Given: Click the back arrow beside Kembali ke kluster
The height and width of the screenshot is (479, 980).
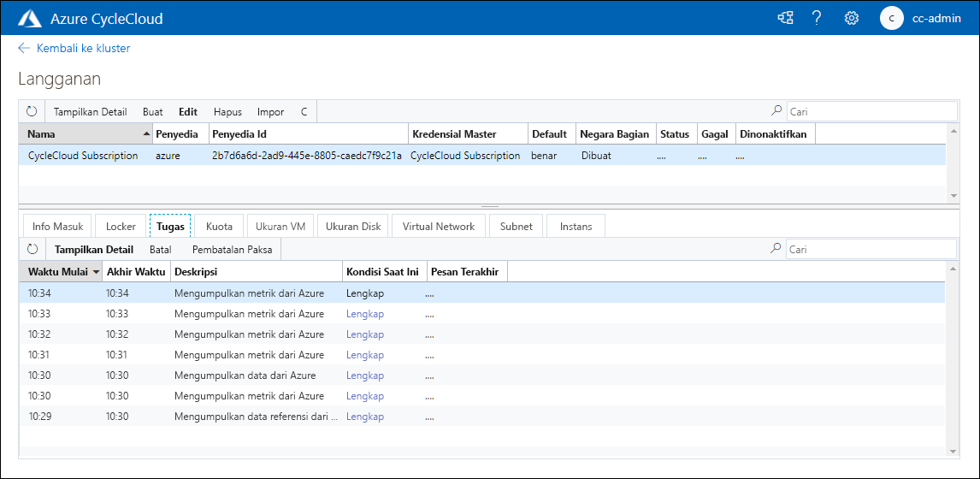Looking at the screenshot, I should click(25, 48).
